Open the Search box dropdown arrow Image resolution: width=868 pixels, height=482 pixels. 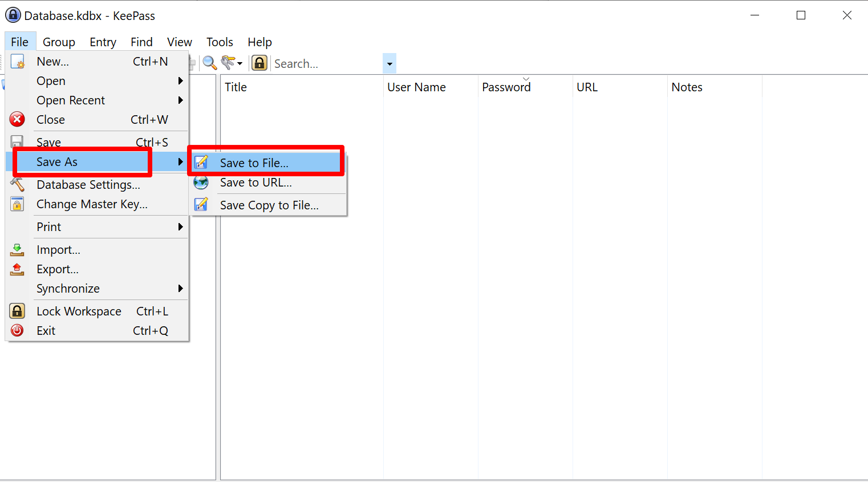tap(390, 64)
